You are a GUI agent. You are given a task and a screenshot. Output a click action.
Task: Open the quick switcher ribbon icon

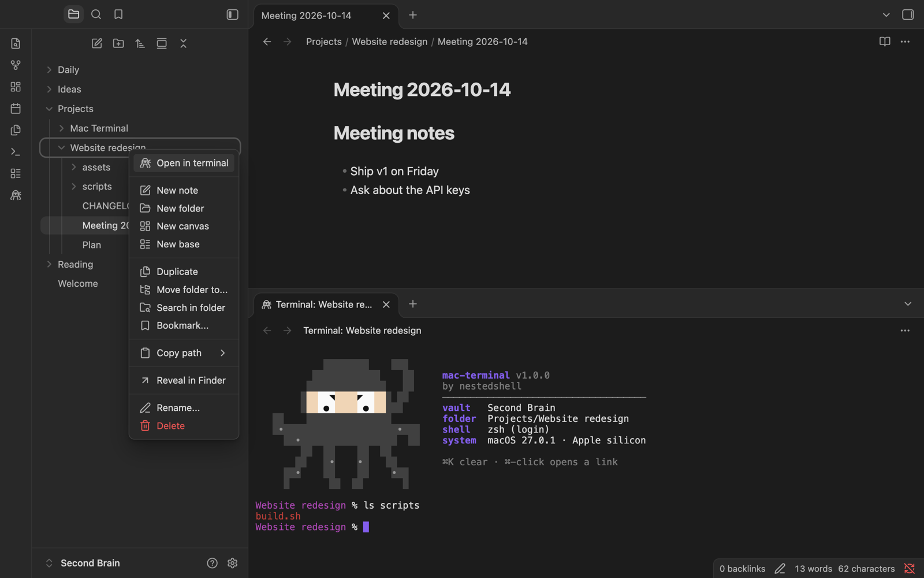[16, 43]
